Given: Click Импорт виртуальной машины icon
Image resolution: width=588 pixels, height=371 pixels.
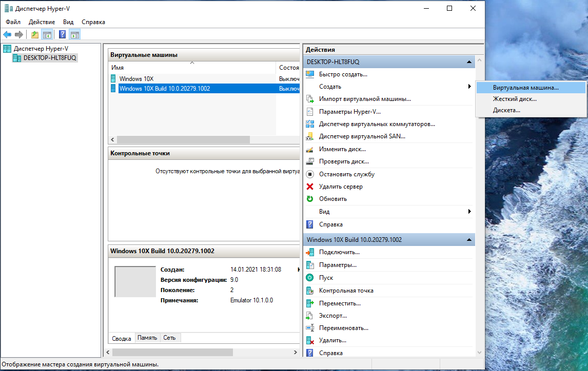Looking at the screenshot, I should click(x=310, y=99).
